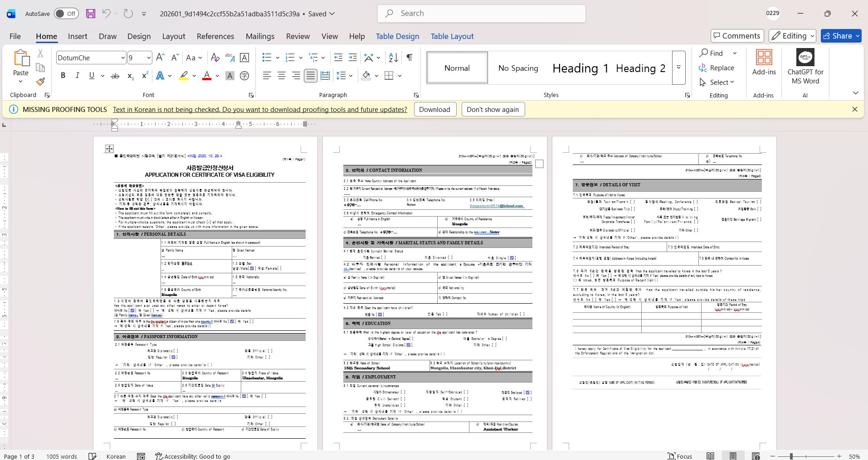Viewport: 868px width, 460px height.
Task: Apply bold formatting with the B icon
Action: point(63,76)
